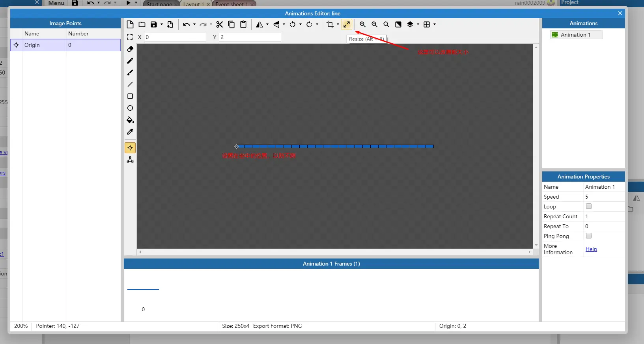
Task: Open the redo history dropdown arrow
Action: [x=211, y=24]
